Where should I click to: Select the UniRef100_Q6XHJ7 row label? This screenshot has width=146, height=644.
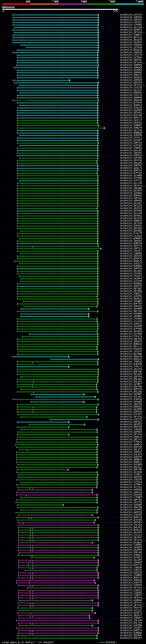point(131,615)
